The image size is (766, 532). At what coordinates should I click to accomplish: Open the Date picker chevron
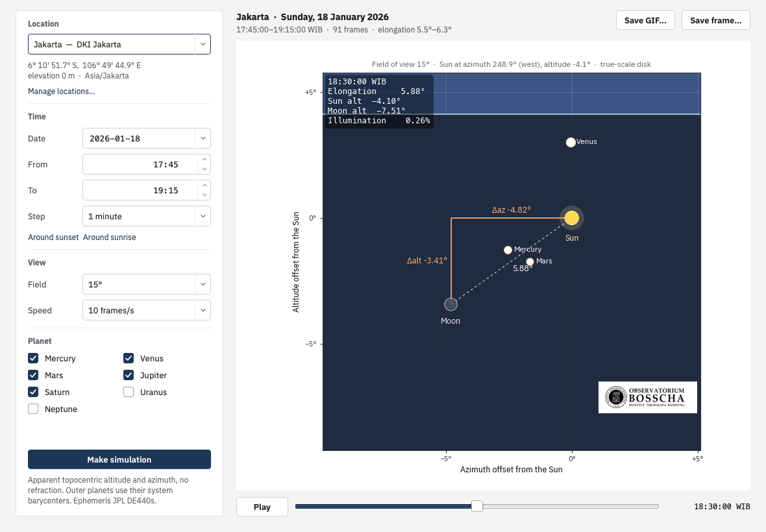point(203,138)
